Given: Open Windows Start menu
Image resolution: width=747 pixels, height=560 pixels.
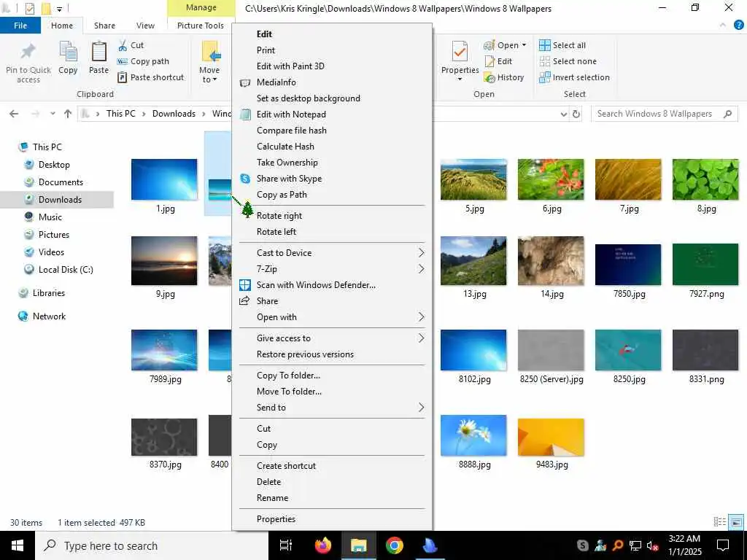Looking at the screenshot, I should click(18, 545).
